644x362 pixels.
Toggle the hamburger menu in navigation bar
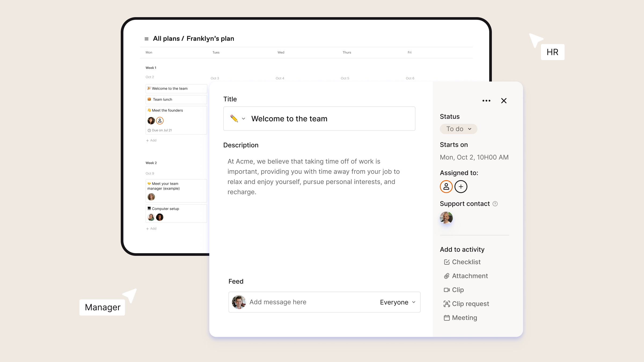point(147,39)
